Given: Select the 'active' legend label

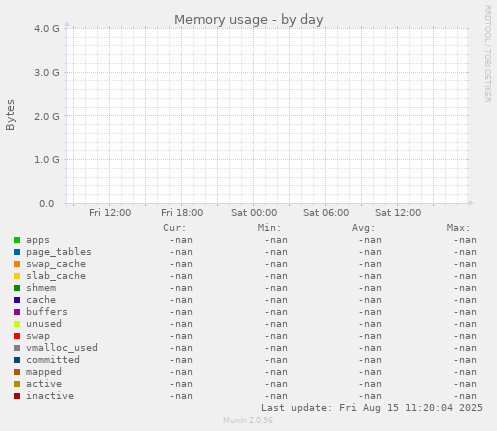Looking at the screenshot, I should click(44, 384).
